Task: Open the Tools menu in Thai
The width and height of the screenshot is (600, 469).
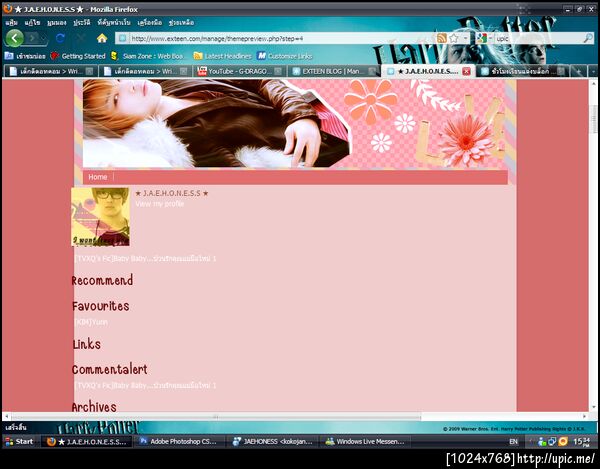Action: point(150,23)
